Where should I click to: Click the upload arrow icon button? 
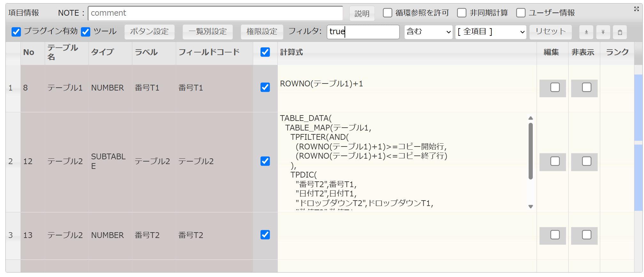click(603, 32)
